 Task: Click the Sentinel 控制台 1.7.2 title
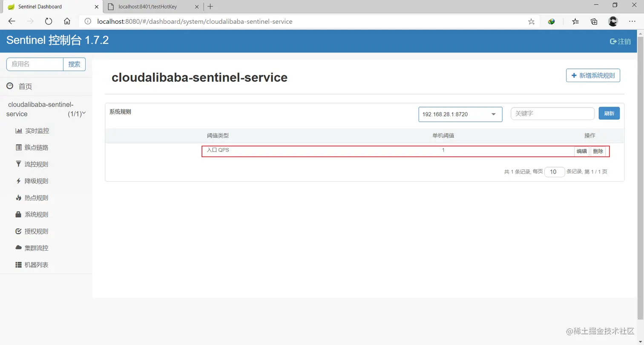point(57,40)
